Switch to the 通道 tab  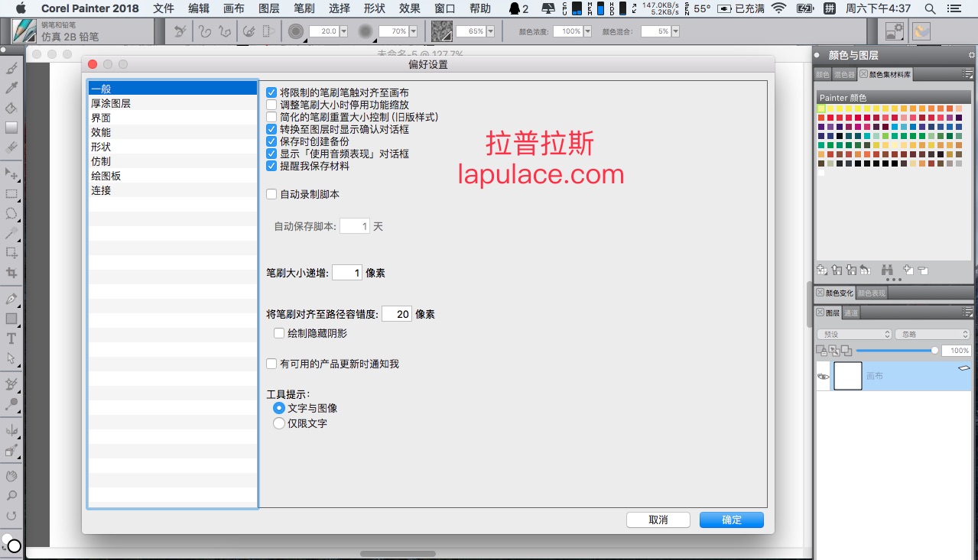(851, 312)
